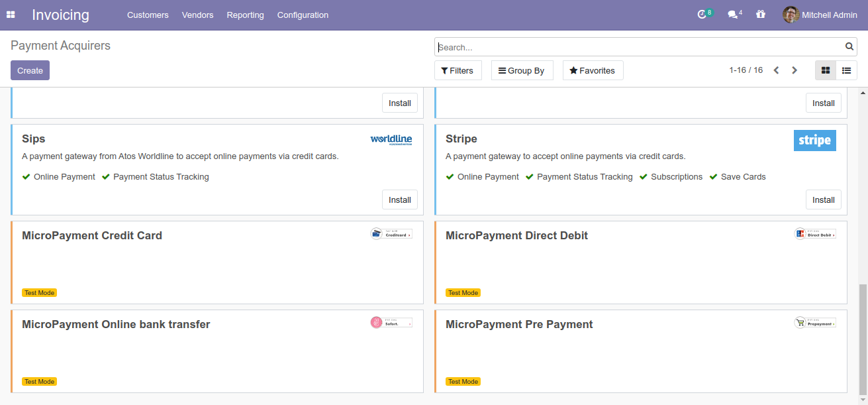The height and width of the screenshot is (405, 868).
Task: Open the Customers menu
Action: [148, 15]
